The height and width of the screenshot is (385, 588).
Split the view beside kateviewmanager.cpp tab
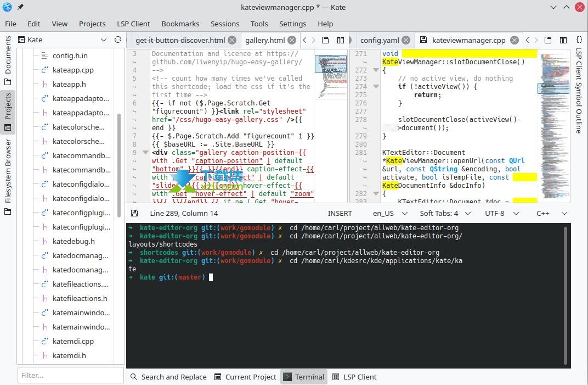(563, 40)
